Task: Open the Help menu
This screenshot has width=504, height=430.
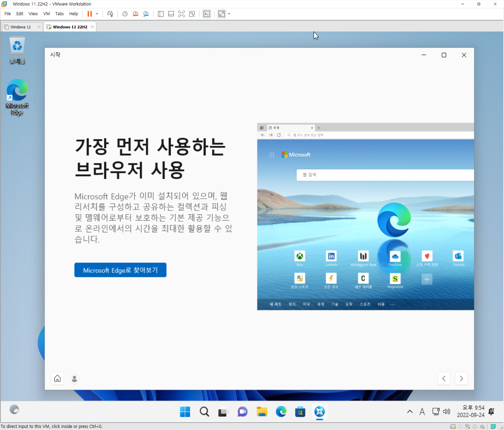Action: point(73,14)
